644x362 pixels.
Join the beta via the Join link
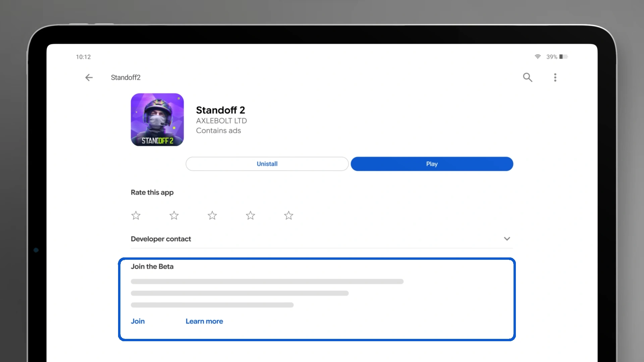coord(138,321)
